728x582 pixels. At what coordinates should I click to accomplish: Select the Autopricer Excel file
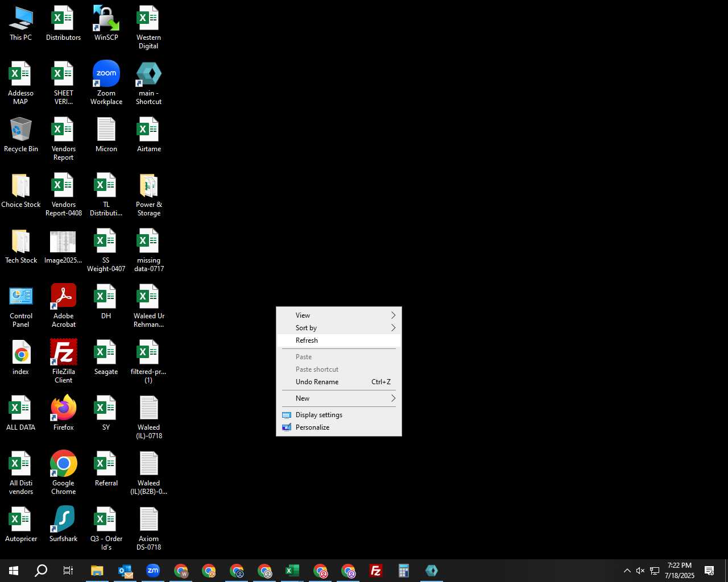[21, 525]
